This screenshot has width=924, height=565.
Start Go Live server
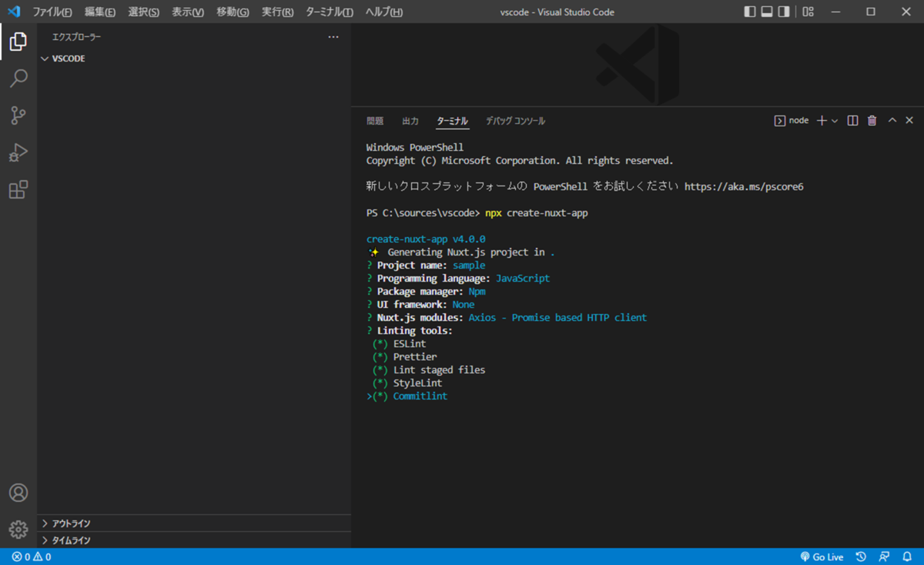pos(822,557)
